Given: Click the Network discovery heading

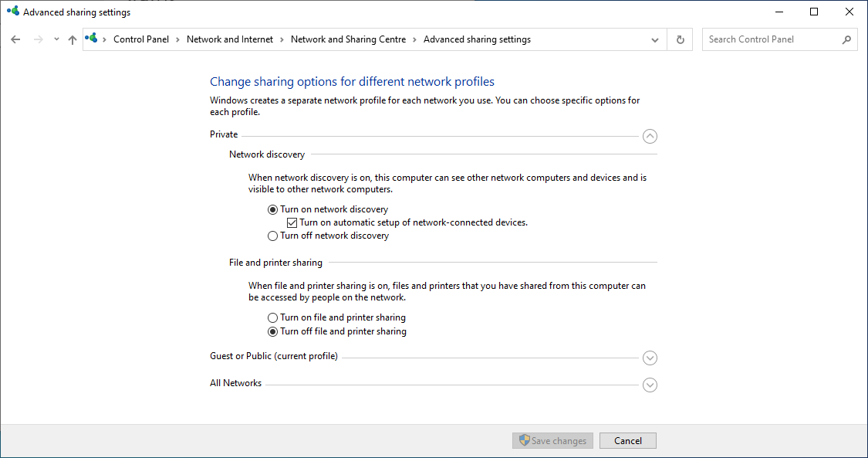Looking at the screenshot, I should pyautogui.click(x=267, y=154).
